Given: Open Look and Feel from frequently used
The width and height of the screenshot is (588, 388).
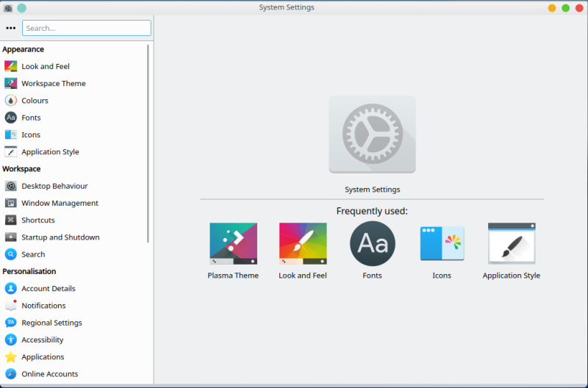Looking at the screenshot, I should (303, 243).
